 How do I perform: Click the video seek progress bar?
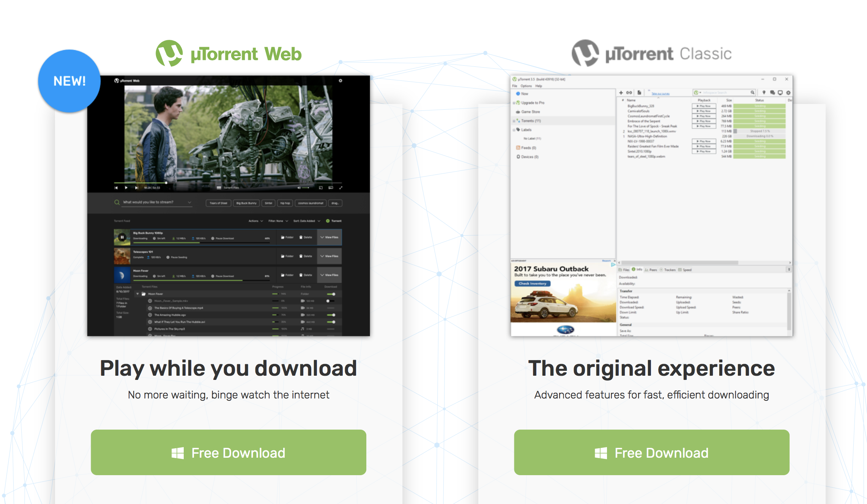(228, 183)
